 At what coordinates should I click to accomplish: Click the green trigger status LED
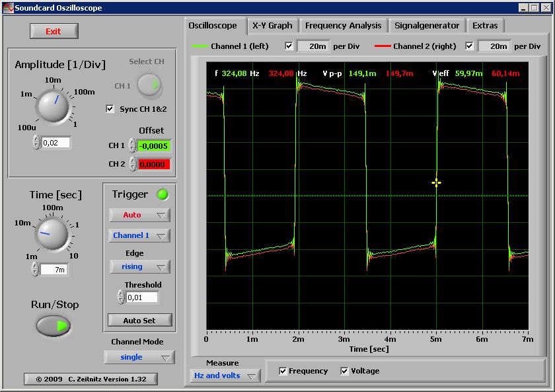tap(163, 194)
